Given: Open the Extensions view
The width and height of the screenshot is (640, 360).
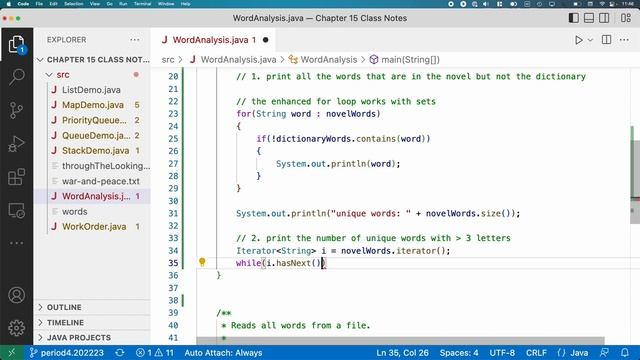Looking at the screenshot, I should coord(16,177).
